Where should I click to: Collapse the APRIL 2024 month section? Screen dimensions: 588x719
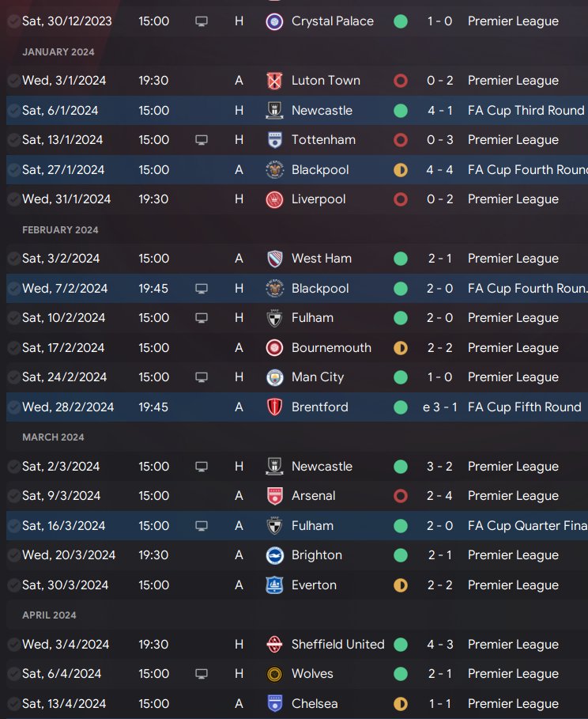point(49,615)
